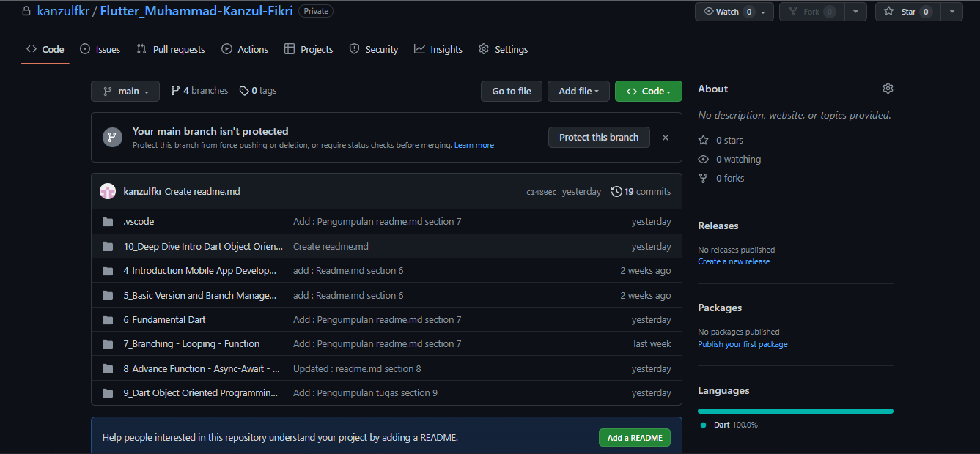This screenshot has width=980, height=454.
Task: Open commit history via the clock icon
Action: 616,191
